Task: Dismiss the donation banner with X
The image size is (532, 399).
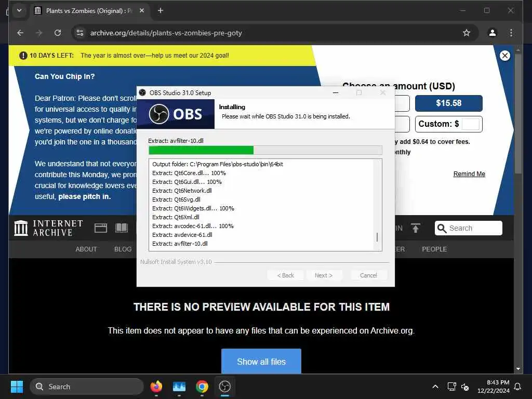Action: point(505,56)
